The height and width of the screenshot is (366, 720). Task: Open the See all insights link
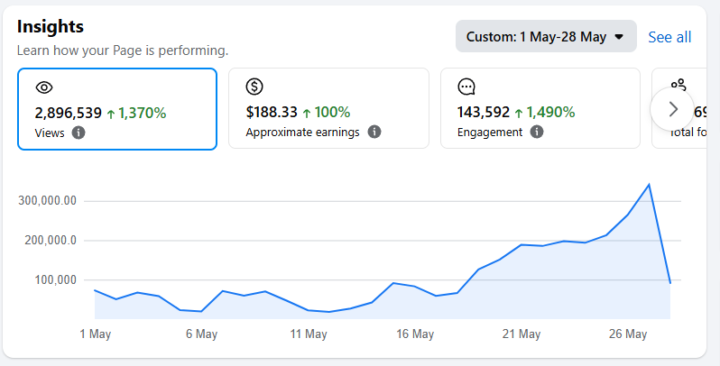click(x=669, y=37)
